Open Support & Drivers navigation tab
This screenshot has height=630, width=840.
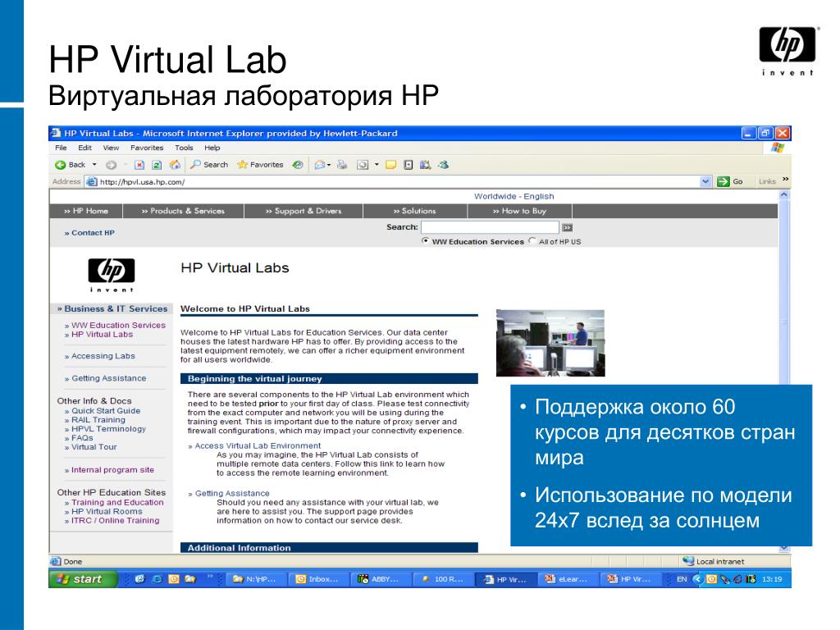(x=304, y=211)
